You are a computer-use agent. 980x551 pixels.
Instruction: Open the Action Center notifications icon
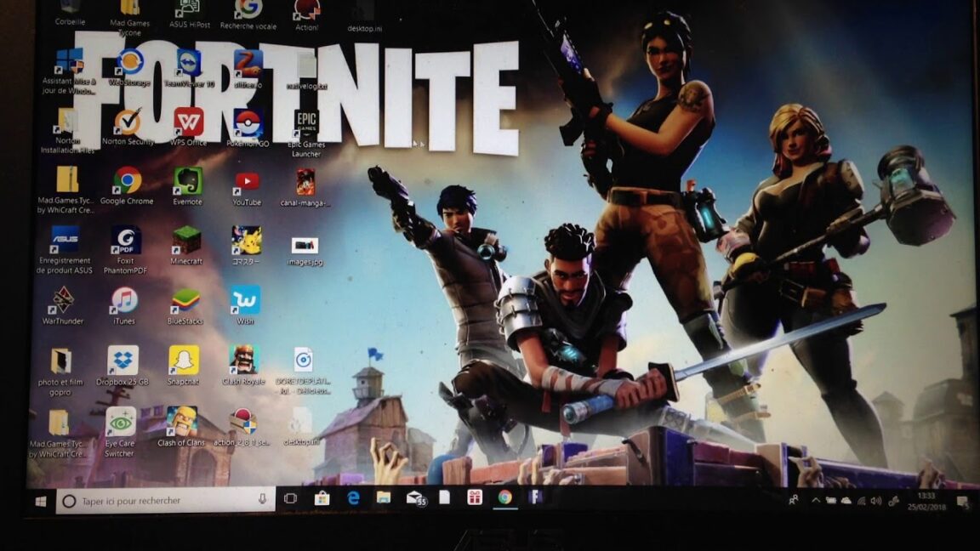(962, 501)
